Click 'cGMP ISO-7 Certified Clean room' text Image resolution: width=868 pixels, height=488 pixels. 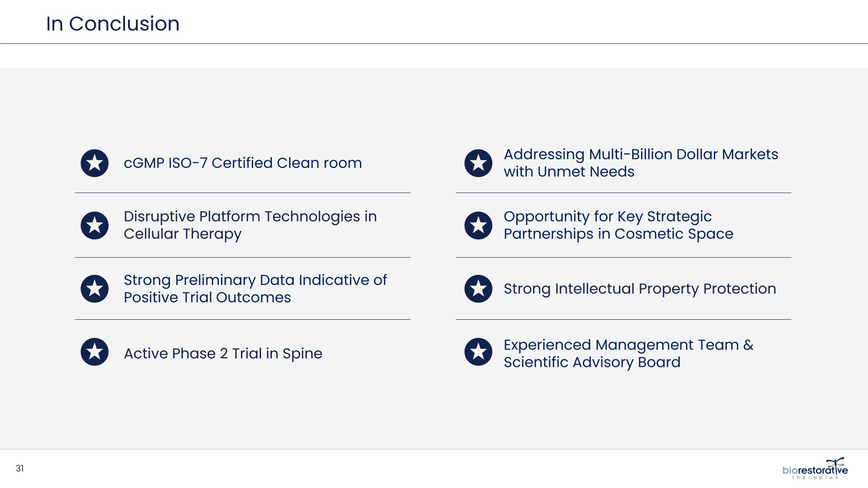243,163
